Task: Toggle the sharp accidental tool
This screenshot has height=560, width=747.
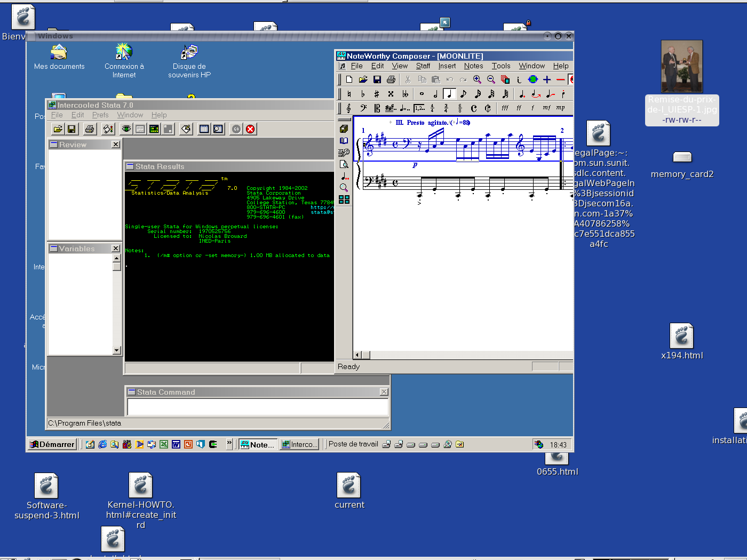Action: tap(377, 94)
